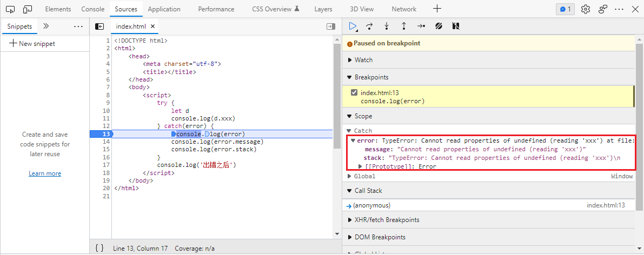Viewport: 644px width, 255px height.
Task: Open the Snippets pane options menu
Action: click(78, 26)
